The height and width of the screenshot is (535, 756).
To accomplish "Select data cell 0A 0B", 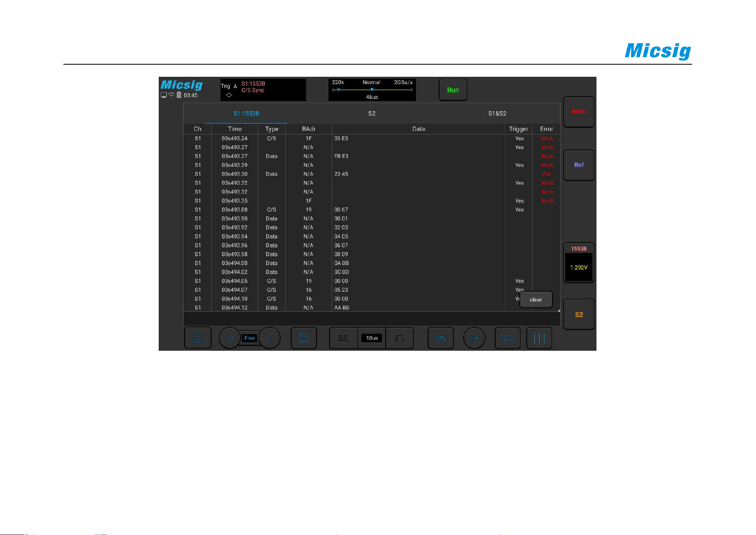I will (x=342, y=263).
